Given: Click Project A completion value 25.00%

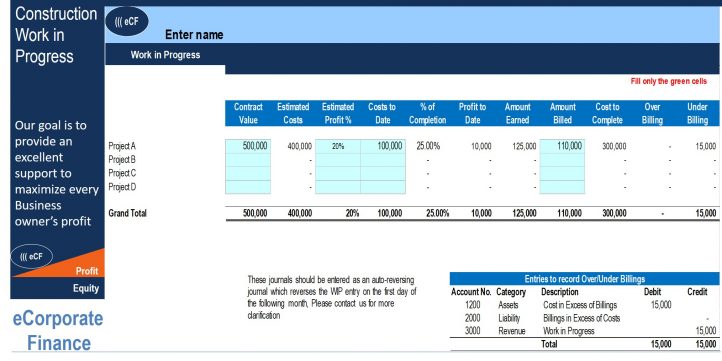Looking at the screenshot, I should pyautogui.click(x=428, y=146).
